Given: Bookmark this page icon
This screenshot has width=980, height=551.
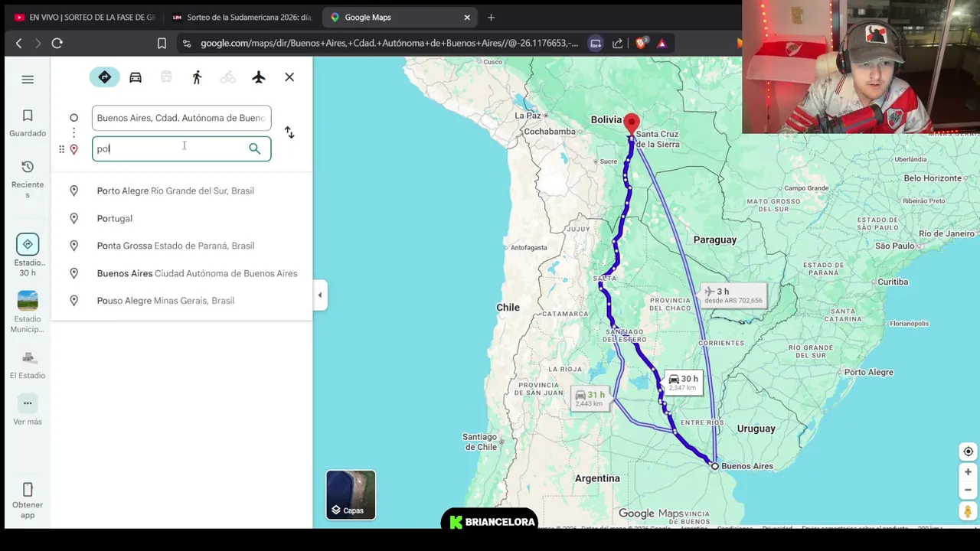Looking at the screenshot, I should pyautogui.click(x=162, y=44).
